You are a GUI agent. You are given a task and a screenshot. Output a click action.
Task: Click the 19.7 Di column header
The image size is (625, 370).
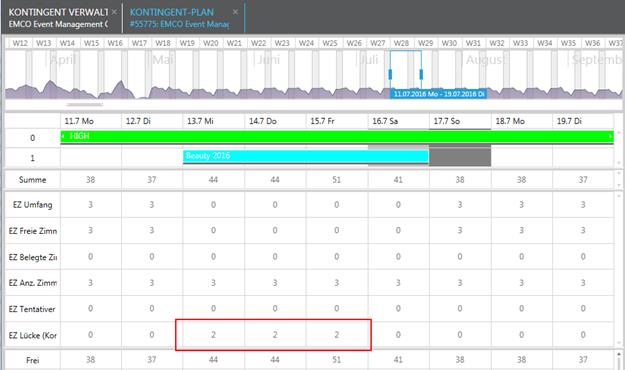[x=583, y=121]
